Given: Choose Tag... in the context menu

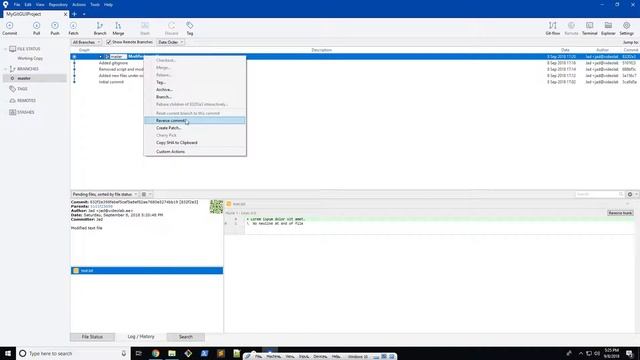Looking at the screenshot, I should coord(195,82).
